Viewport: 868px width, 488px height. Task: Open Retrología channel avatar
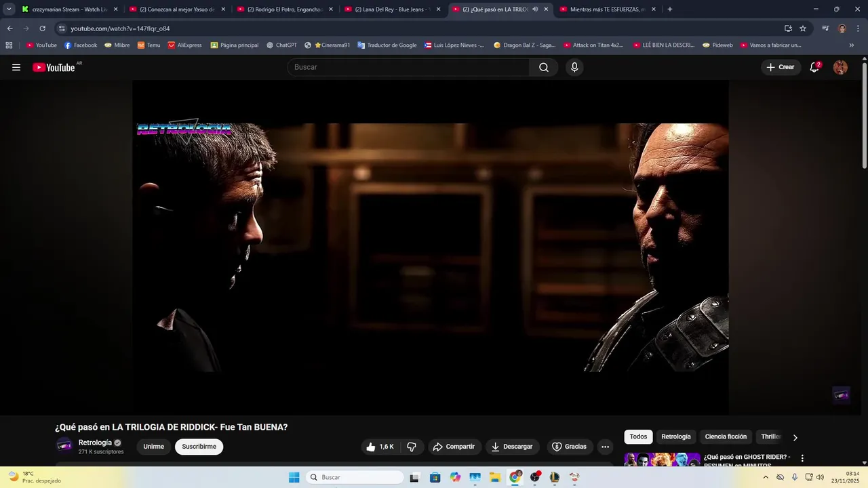click(x=64, y=445)
